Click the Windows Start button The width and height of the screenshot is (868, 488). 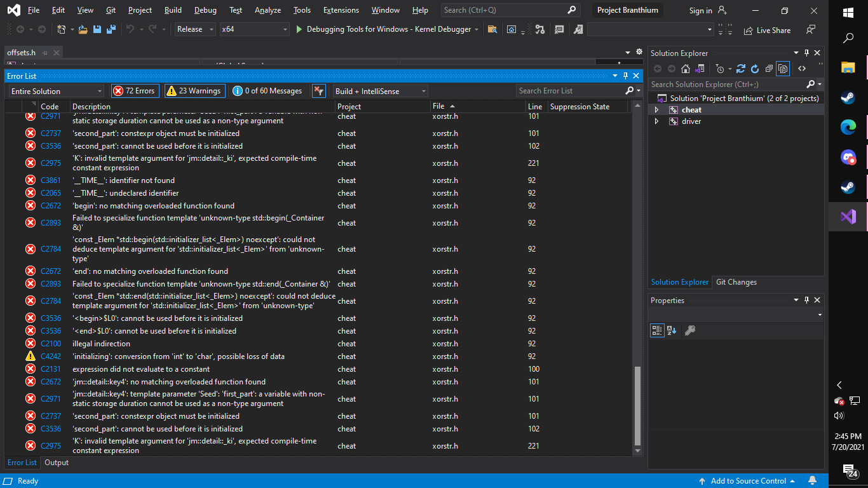[x=848, y=13]
